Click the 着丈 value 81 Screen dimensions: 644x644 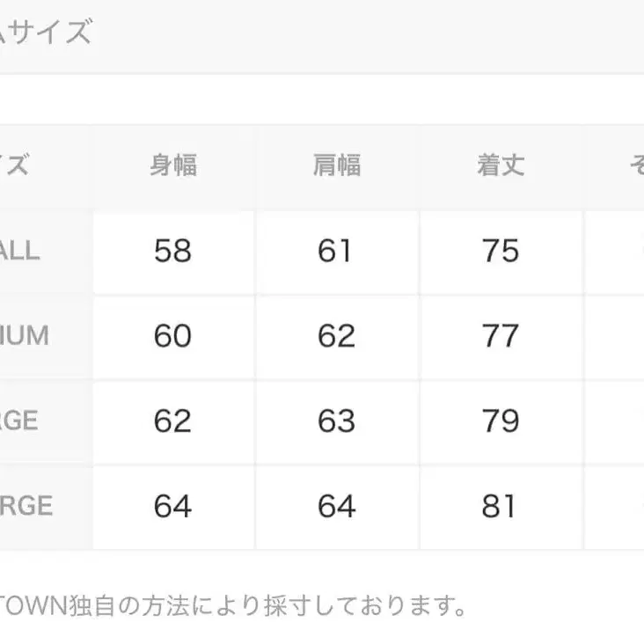[501, 507]
